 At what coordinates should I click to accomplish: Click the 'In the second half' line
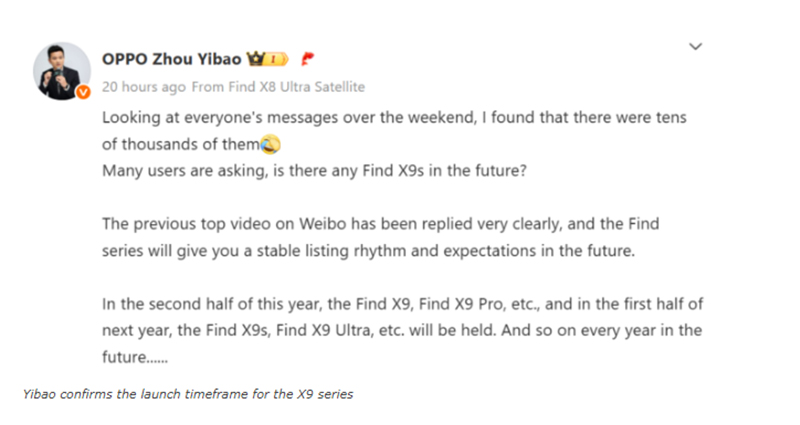pyautogui.click(x=403, y=304)
